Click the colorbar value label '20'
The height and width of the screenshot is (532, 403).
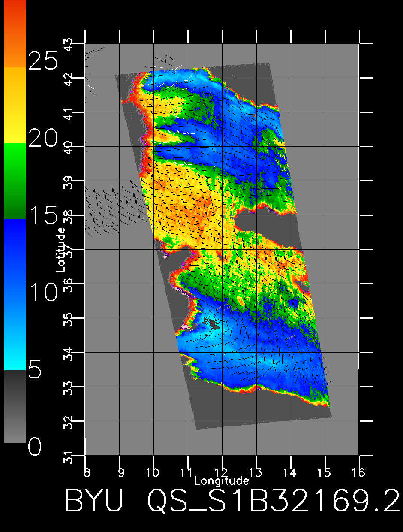click(x=43, y=138)
